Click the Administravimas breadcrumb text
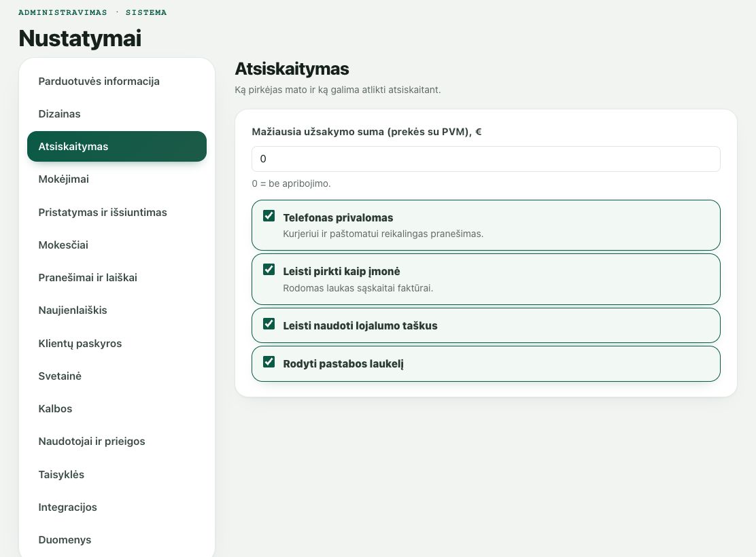 (63, 12)
